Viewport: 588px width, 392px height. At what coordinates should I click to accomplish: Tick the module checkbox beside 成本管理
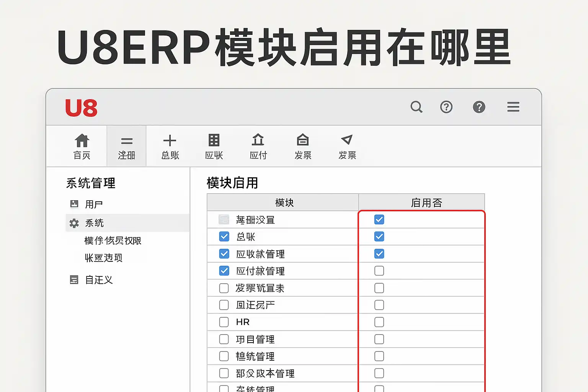224,373
